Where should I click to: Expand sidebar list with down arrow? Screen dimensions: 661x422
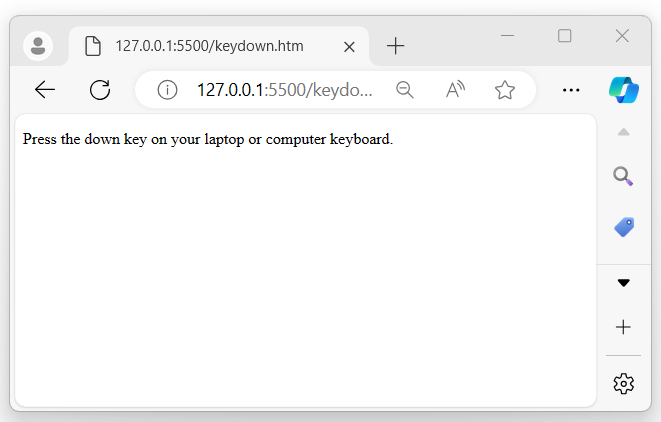pyautogui.click(x=624, y=283)
